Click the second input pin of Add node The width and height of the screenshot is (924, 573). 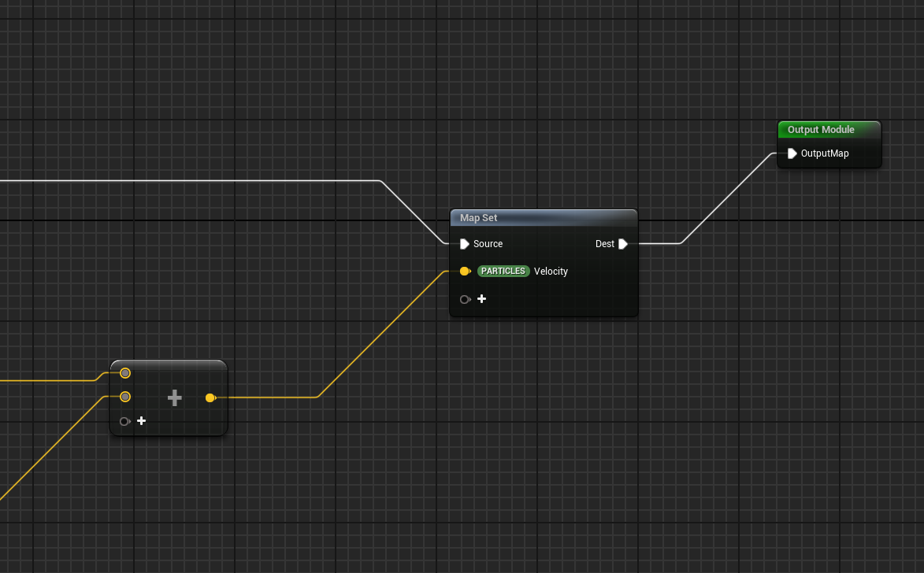point(125,397)
